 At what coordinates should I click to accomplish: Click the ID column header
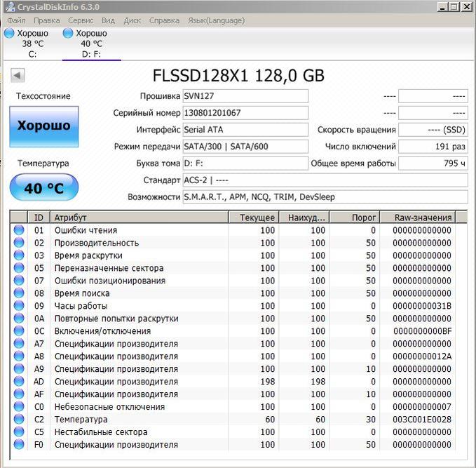coord(39,218)
